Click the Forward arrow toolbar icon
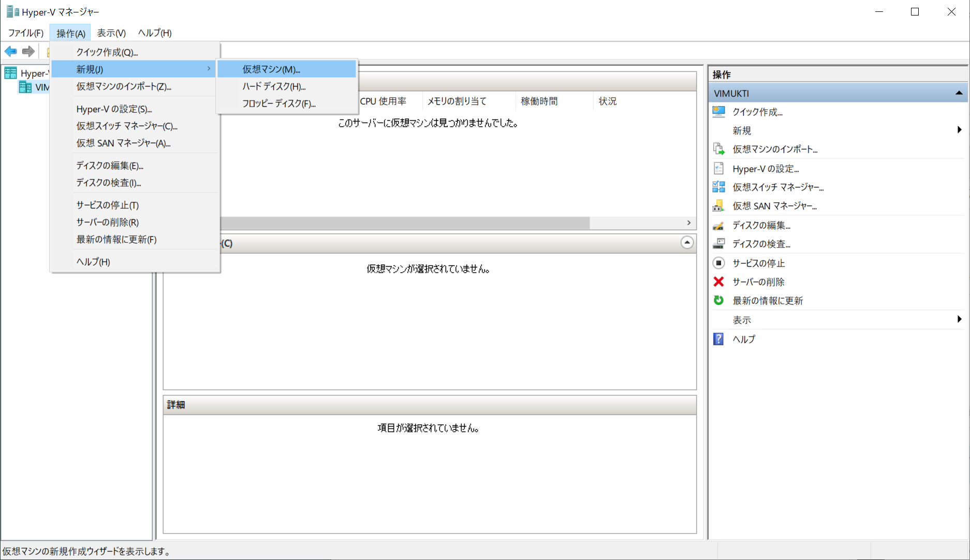Image resolution: width=970 pixels, height=560 pixels. tap(28, 51)
